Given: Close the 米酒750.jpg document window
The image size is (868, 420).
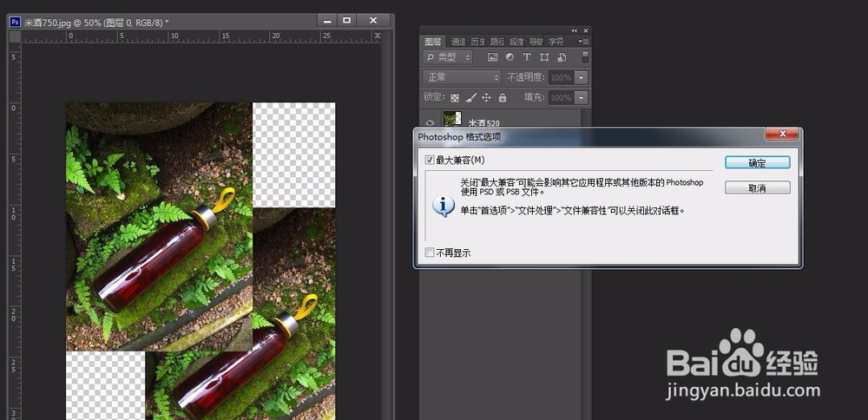Looking at the screenshot, I should click(x=373, y=21).
